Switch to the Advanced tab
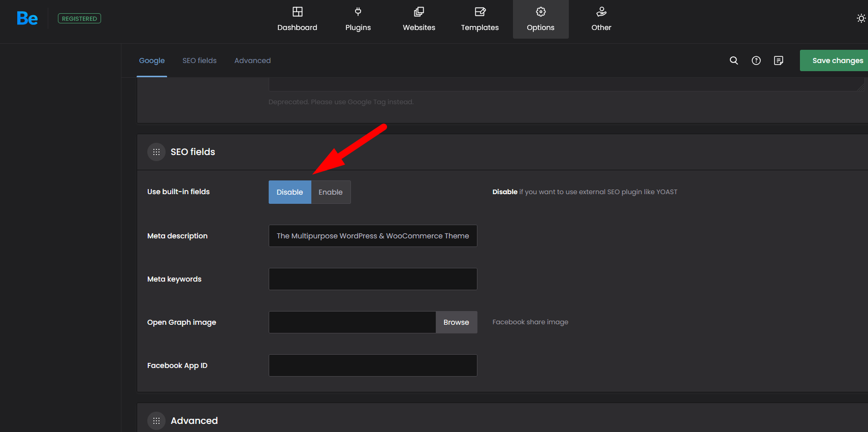 pos(252,60)
